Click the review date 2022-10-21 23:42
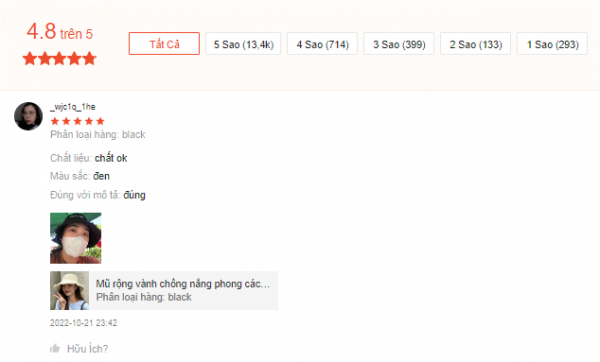This screenshot has width=600, height=362. (x=83, y=323)
